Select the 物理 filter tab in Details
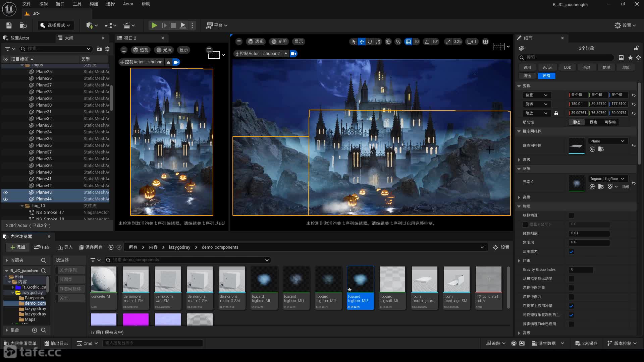Image resolution: width=644 pixels, height=362 pixels. tap(606, 68)
